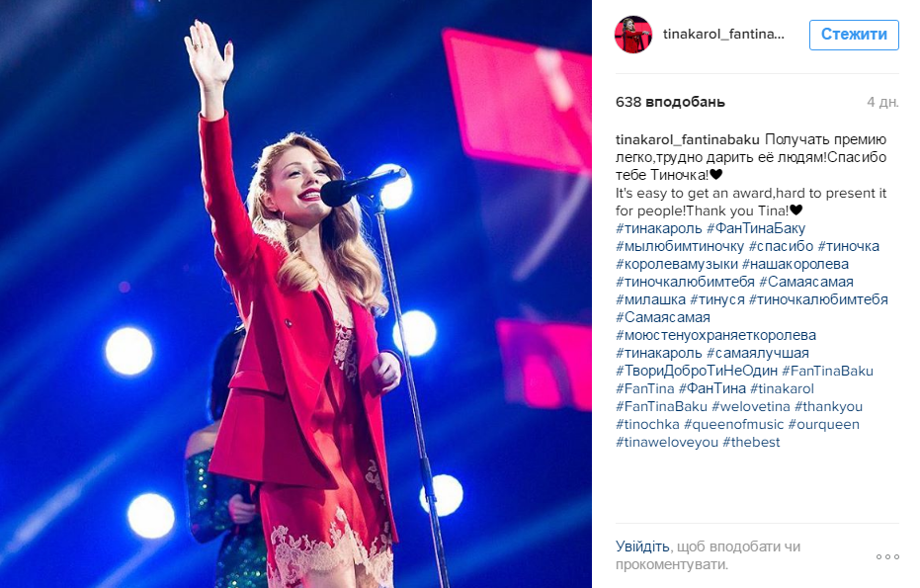This screenshot has width=920, height=588.
Task: Open the #welovetina hashtag
Action: 750,406
